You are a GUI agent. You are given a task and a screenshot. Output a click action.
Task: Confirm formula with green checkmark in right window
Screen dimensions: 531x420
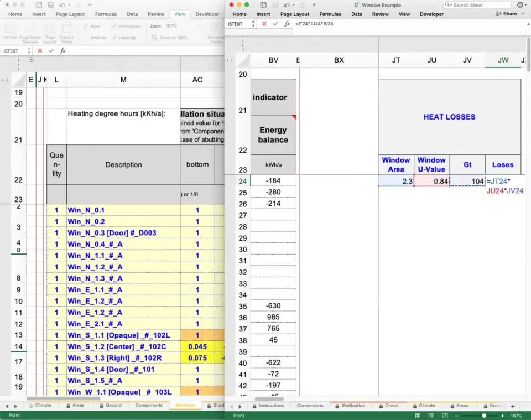(x=275, y=24)
